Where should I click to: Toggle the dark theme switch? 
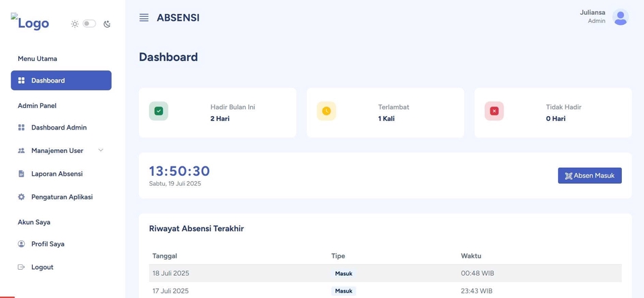pyautogui.click(x=89, y=24)
